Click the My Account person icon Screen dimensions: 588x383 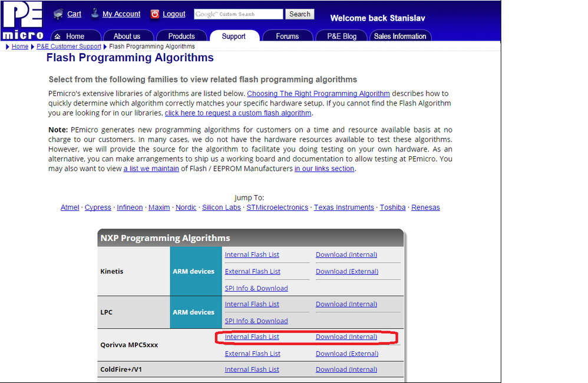point(95,14)
